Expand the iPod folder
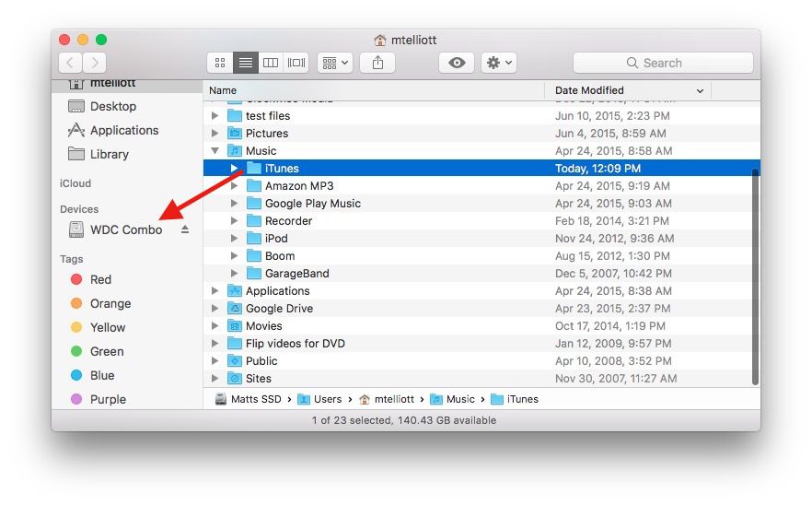 (234, 239)
